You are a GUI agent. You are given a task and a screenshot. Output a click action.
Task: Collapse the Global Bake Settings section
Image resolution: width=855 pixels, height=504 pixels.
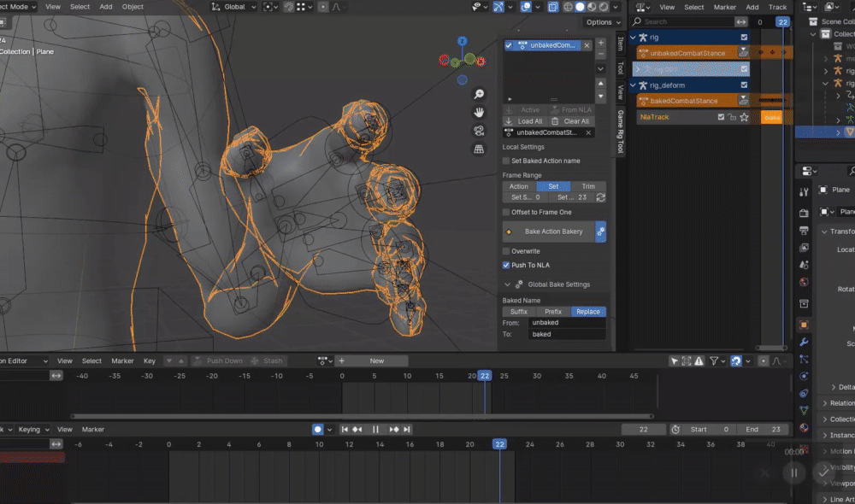[x=507, y=284]
